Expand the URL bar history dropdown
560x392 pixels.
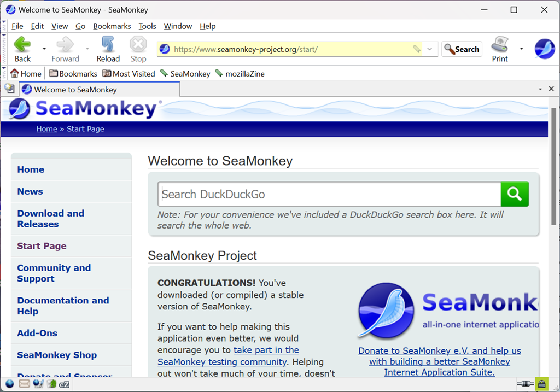click(x=430, y=49)
